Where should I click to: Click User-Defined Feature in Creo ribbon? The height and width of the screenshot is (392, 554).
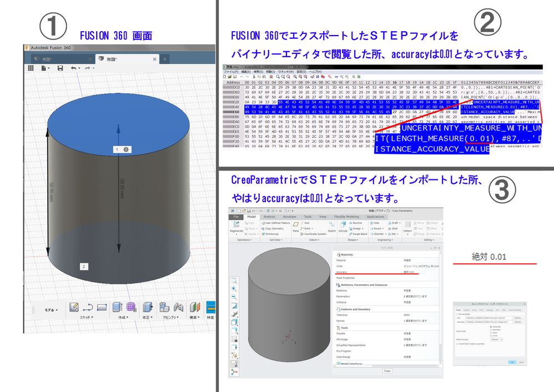pos(275,223)
